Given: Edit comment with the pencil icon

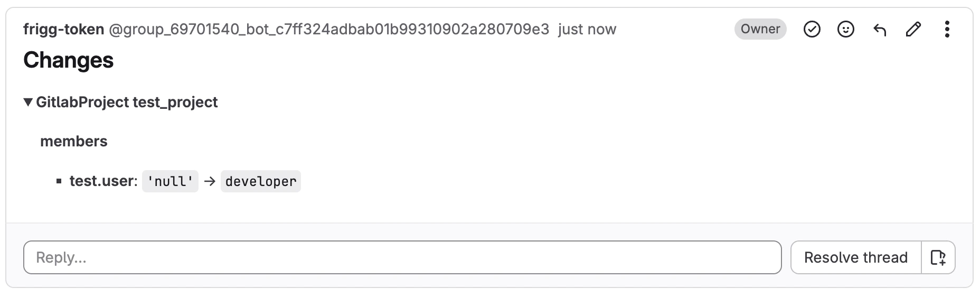Looking at the screenshot, I should [913, 30].
